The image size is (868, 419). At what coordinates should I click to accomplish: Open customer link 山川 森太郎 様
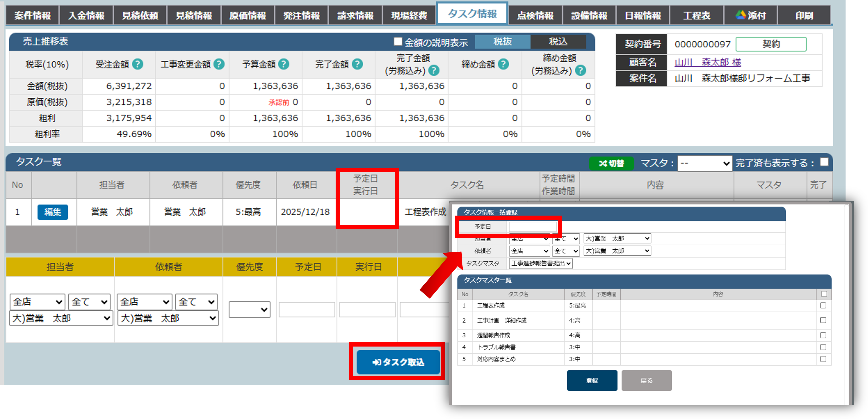708,62
